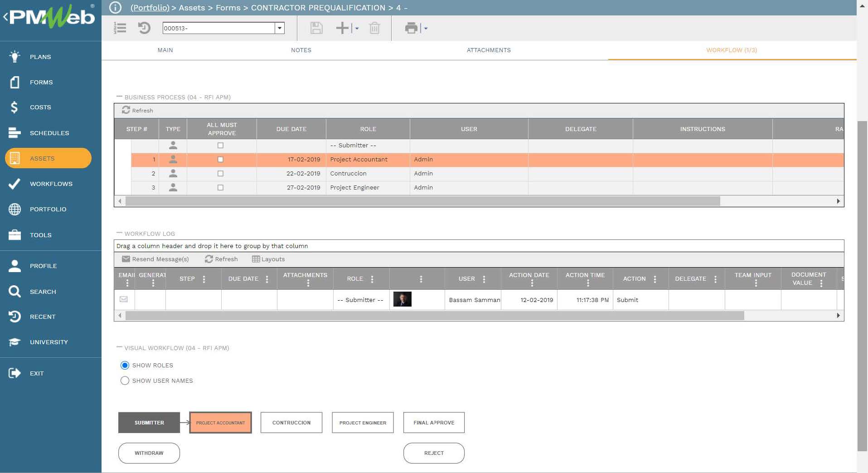Switch to the Attachments tab

pyautogui.click(x=489, y=50)
